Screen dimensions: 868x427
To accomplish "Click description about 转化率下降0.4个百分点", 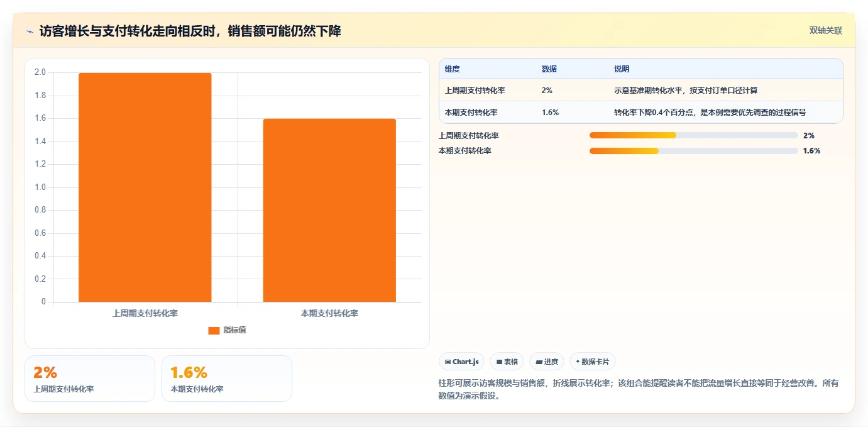I will coord(710,113).
